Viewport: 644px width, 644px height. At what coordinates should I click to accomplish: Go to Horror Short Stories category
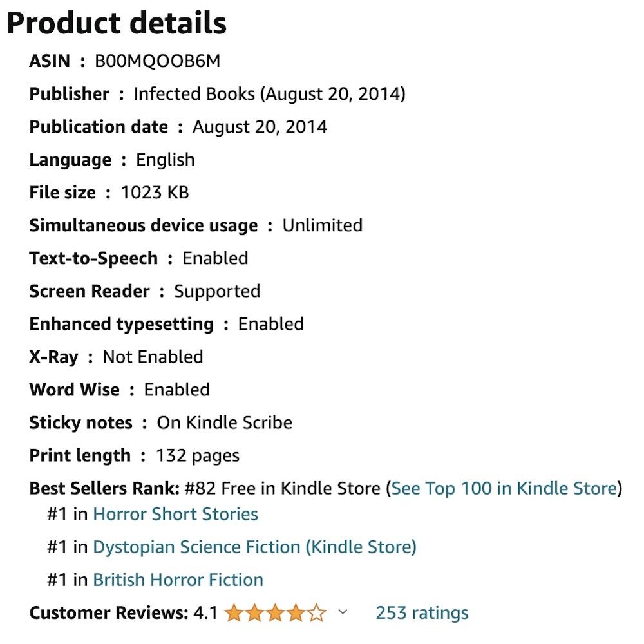click(x=175, y=515)
